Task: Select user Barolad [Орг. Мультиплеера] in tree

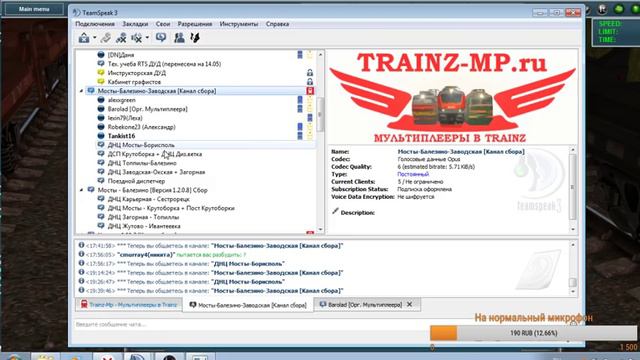Action: click(147, 109)
